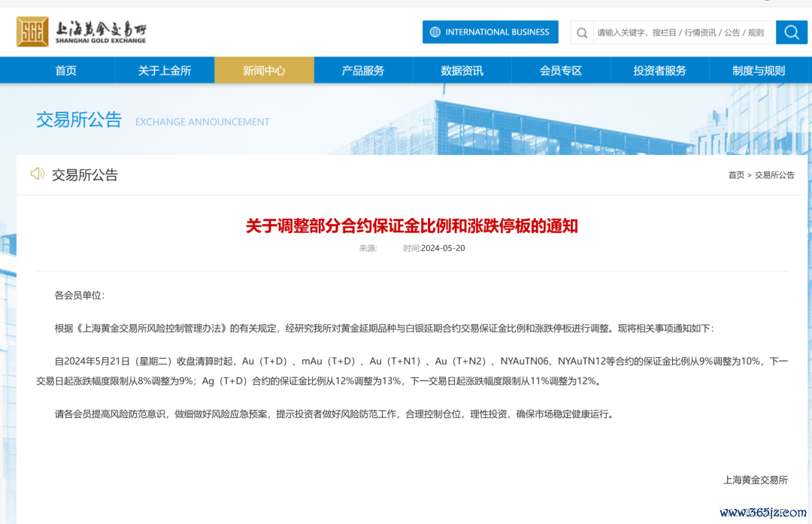
Task: Click the blue search magnifier button
Action: [791, 32]
